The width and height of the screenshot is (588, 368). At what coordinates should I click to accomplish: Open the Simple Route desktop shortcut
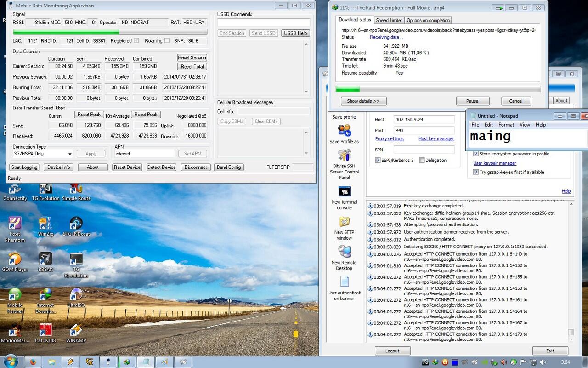(x=76, y=192)
